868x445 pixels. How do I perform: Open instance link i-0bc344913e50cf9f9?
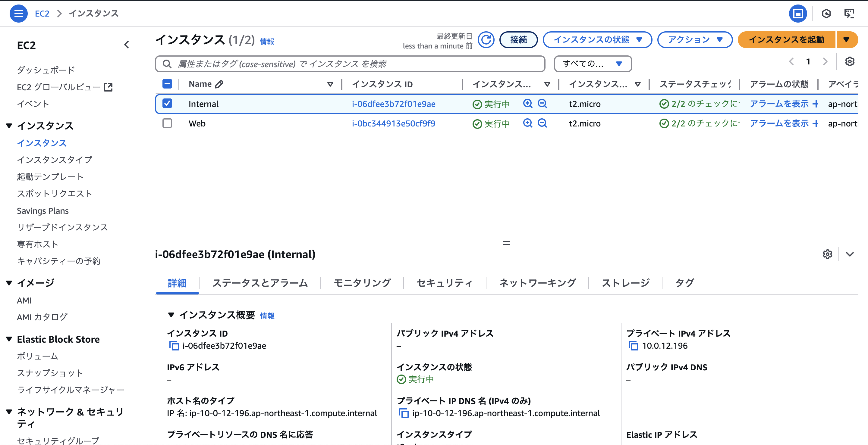point(394,123)
